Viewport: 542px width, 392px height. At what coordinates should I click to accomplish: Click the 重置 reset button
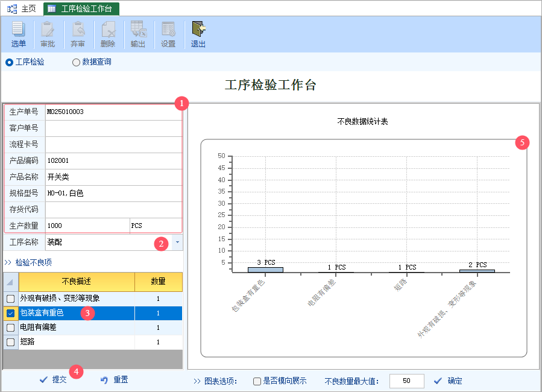[x=115, y=380]
